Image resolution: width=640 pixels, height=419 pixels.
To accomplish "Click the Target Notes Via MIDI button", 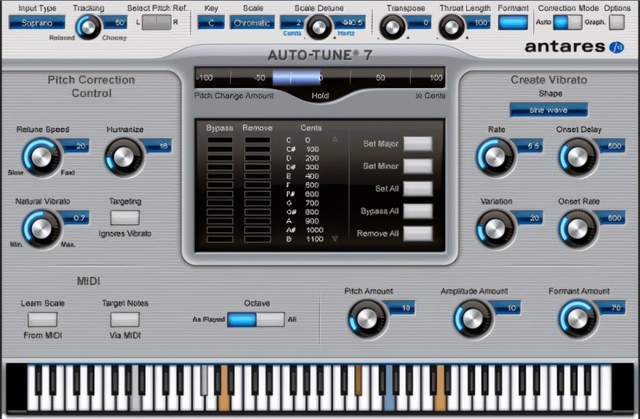I will point(125,319).
